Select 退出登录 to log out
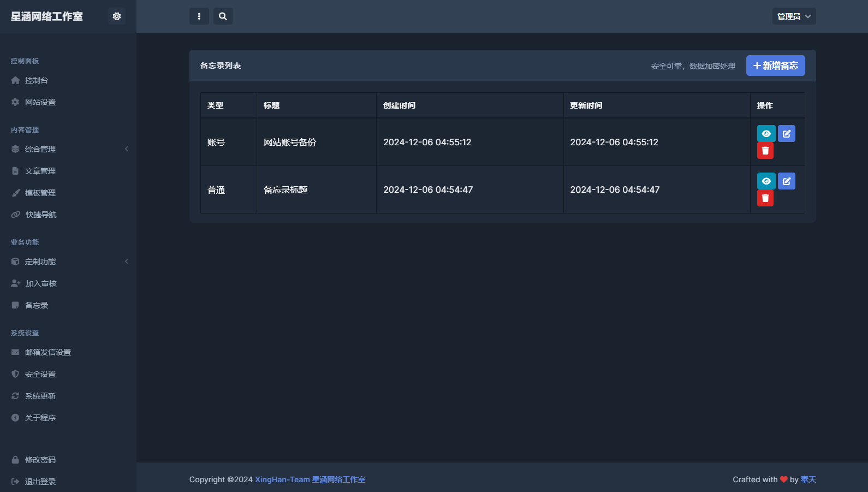This screenshot has height=492, width=868. (40, 482)
